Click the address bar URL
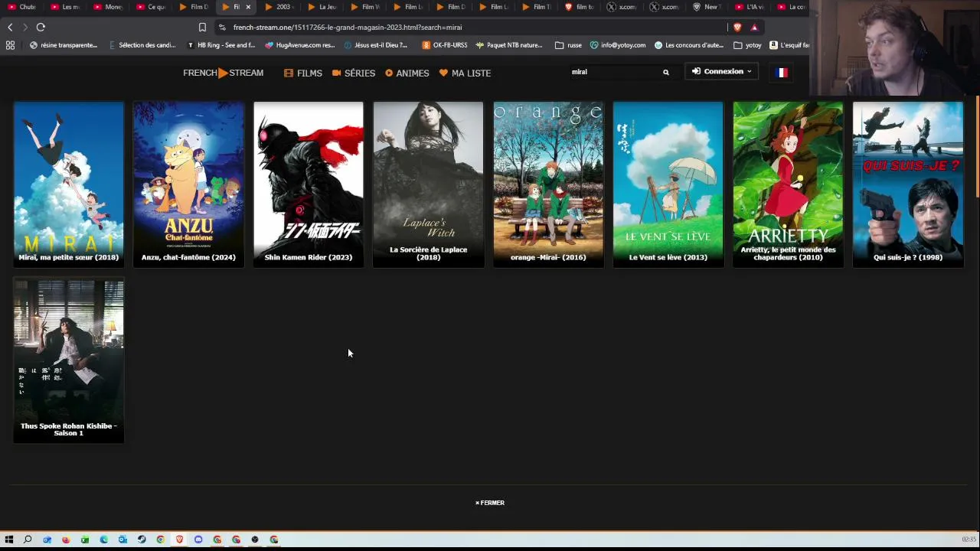The width and height of the screenshot is (980, 551). pyautogui.click(x=348, y=27)
